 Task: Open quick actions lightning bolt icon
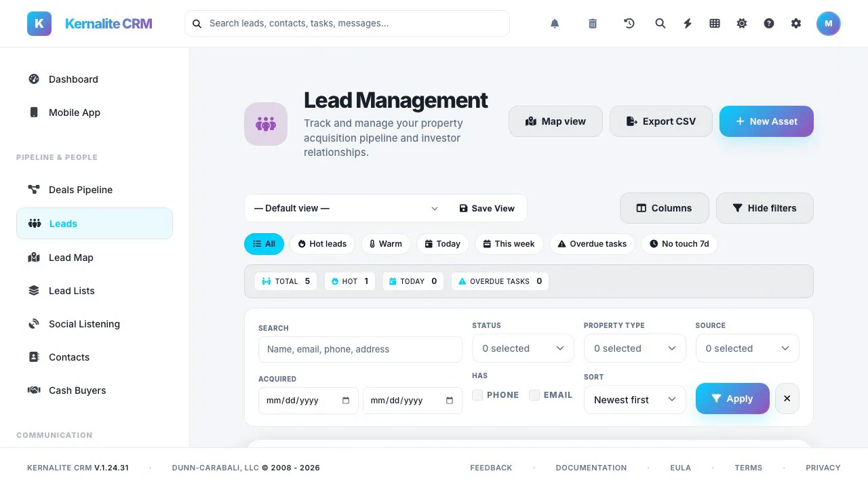click(688, 24)
